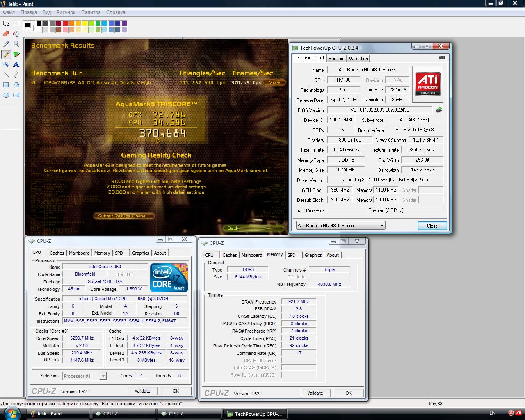Click the EN language indicator in taskbar
The width and height of the screenshot is (525, 420).
(x=493, y=413)
